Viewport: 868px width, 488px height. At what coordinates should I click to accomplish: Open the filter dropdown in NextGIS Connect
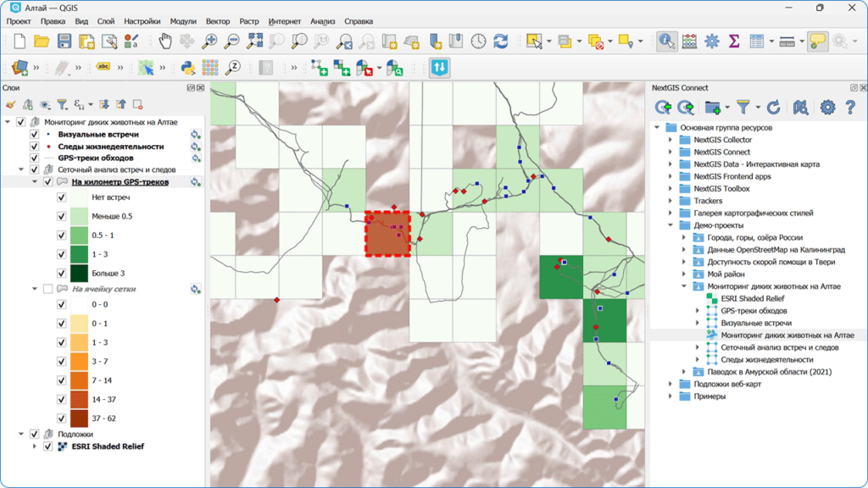coord(757,107)
